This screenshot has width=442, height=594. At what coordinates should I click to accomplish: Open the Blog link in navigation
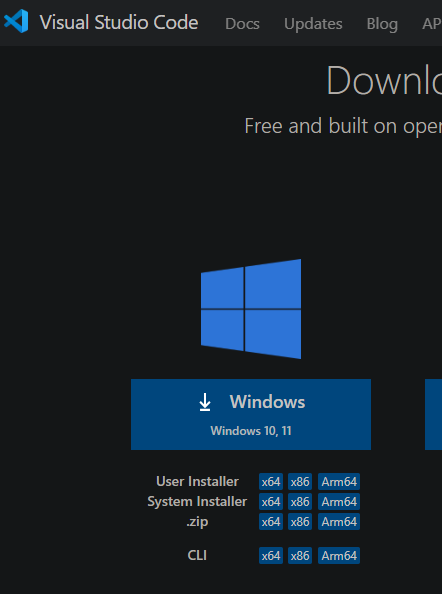[382, 24]
